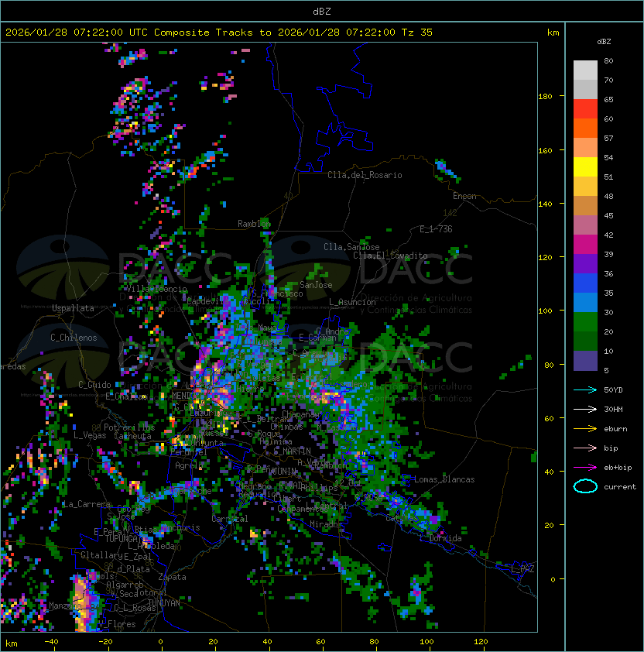Image resolution: width=644 pixels, height=652 pixels.
Task: Click the TUNUYAN place label
Action: (x=164, y=603)
